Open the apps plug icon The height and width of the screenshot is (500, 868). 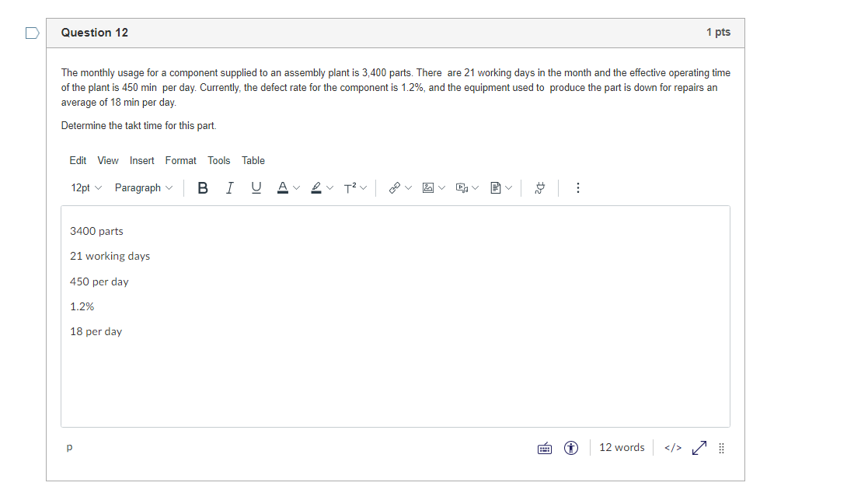[540, 187]
